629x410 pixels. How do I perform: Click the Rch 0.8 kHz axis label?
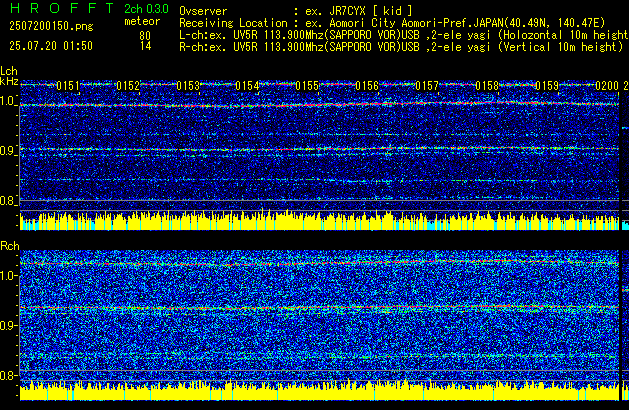click(x=8, y=375)
